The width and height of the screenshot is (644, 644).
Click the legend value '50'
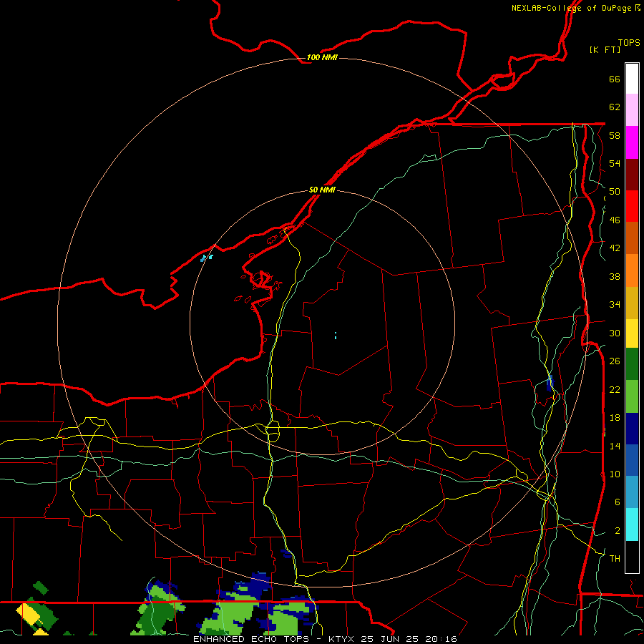coord(615,192)
